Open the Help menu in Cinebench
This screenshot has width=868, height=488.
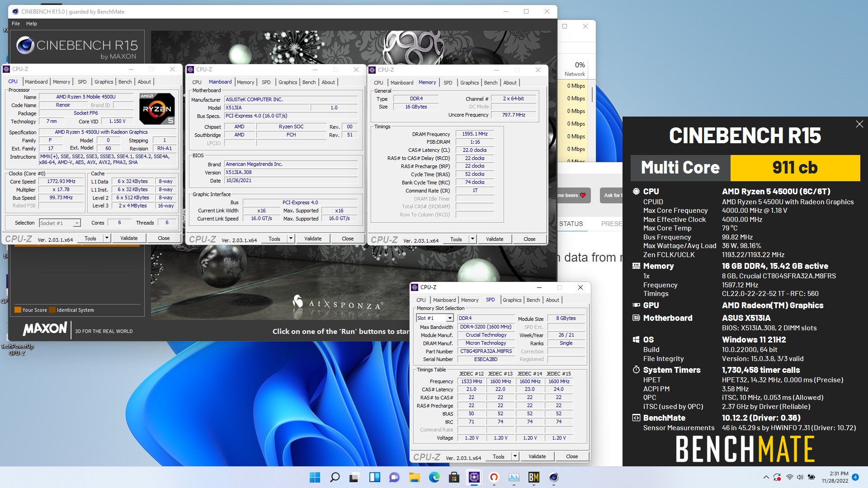click(32, 23)
